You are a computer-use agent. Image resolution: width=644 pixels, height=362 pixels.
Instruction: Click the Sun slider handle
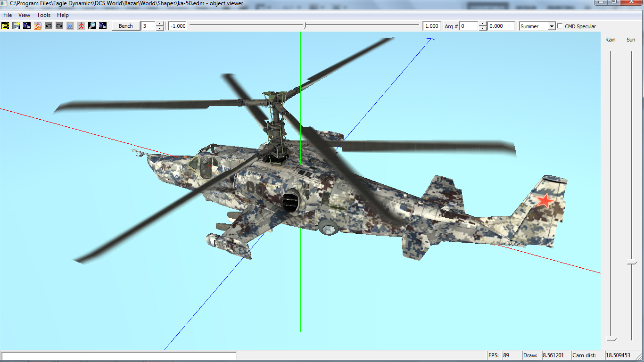pos(631,263)
